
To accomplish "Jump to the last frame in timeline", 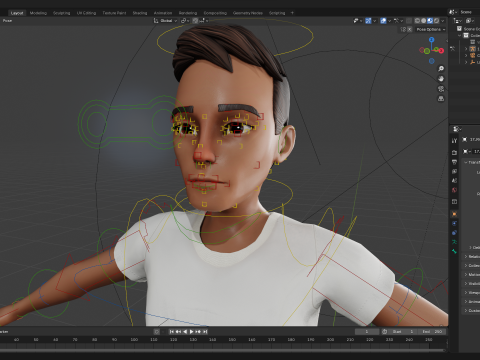I will 205,331.
